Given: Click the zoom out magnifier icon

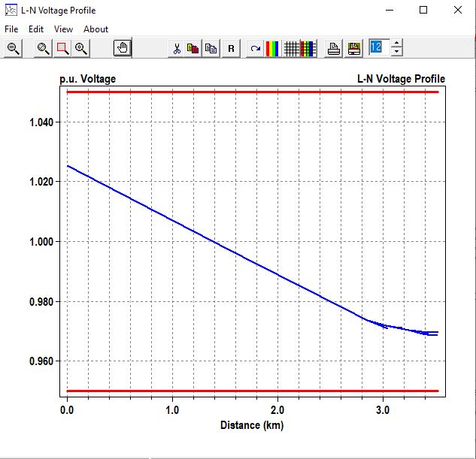Looking at the screenshot, I should click(13, 48).
